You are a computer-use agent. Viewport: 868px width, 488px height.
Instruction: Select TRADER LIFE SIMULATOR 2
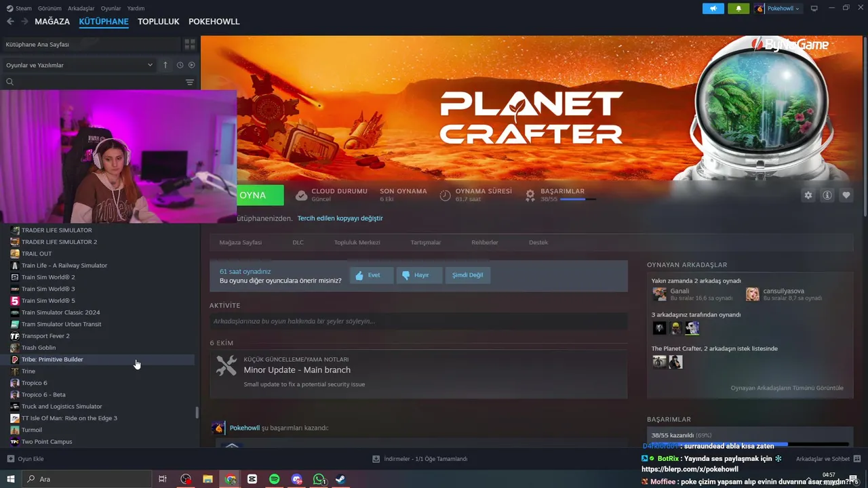(x=98, y=242)
